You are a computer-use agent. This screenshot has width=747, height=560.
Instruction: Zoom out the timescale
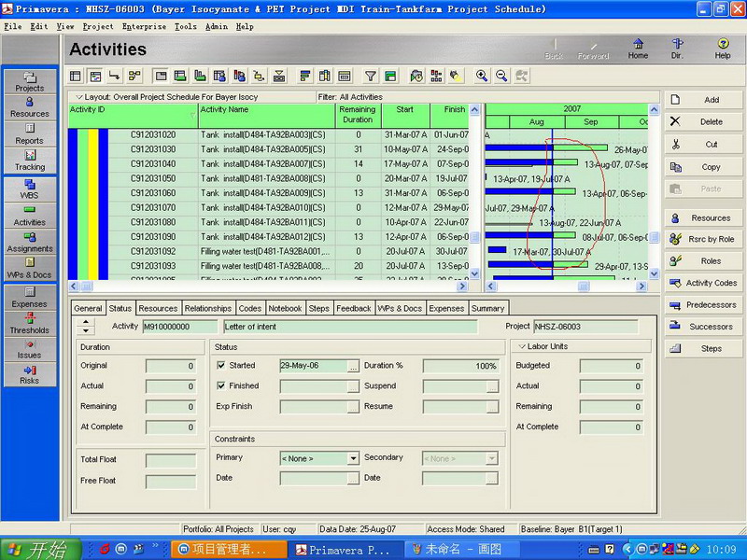(501, 77)
